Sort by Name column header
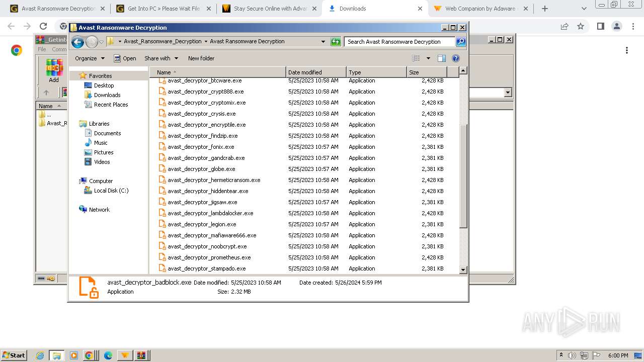This screenshot has height=362, width=644. click(x=217, y=72)
